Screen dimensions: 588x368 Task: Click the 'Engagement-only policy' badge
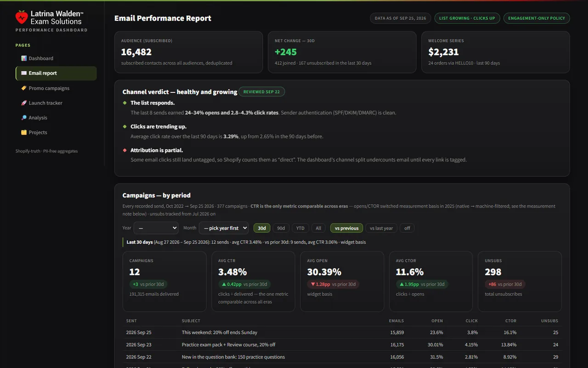(537, 18)
